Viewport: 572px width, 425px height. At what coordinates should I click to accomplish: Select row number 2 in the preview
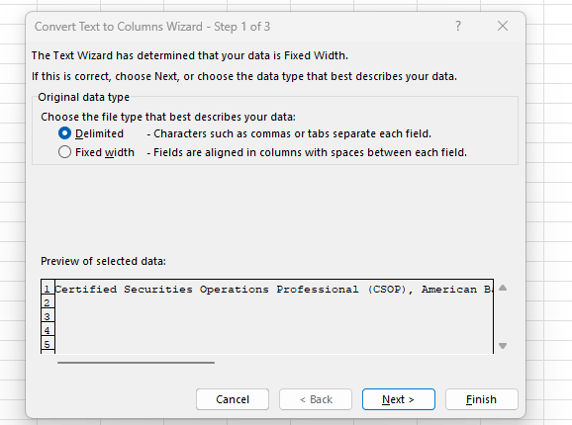click(47, 302)
